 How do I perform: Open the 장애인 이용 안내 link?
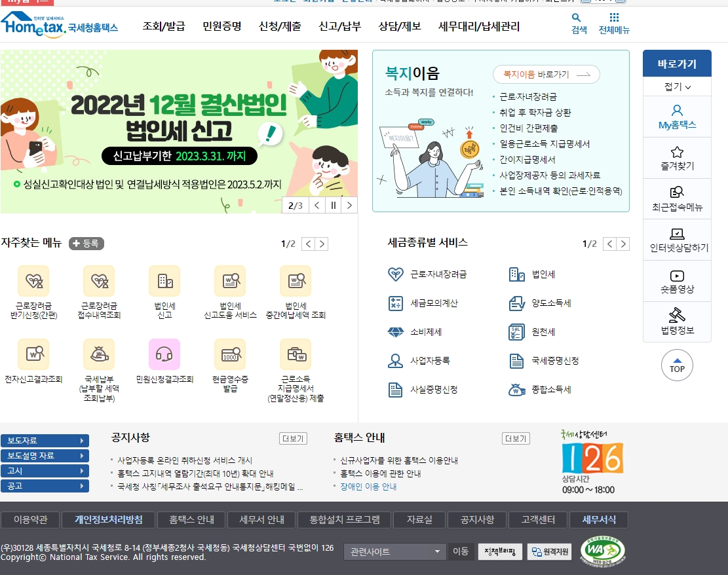click(368, 487)
